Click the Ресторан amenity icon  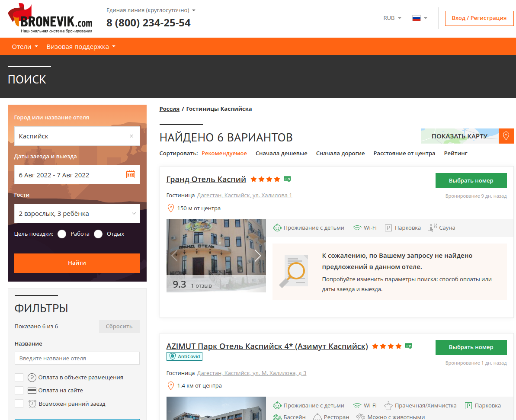(x=317, y=417)
